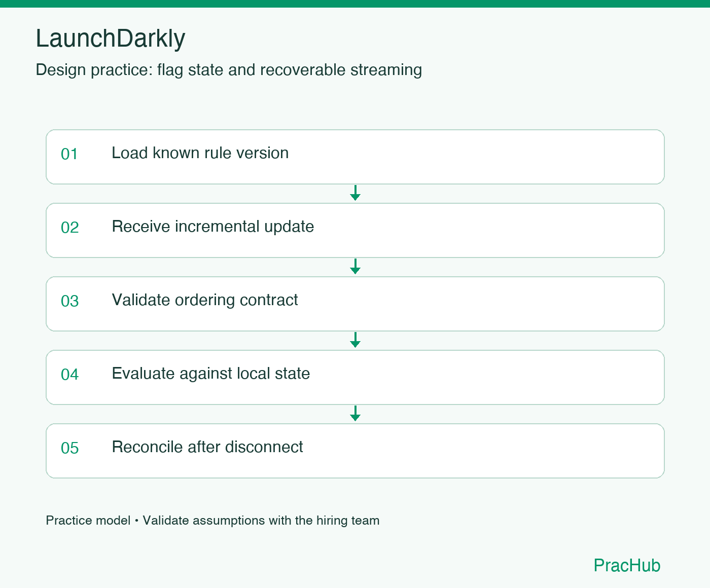
Task: Click the footnote 'Practice model • Validate assumptions' text
Action: click(x=212, y=521)
